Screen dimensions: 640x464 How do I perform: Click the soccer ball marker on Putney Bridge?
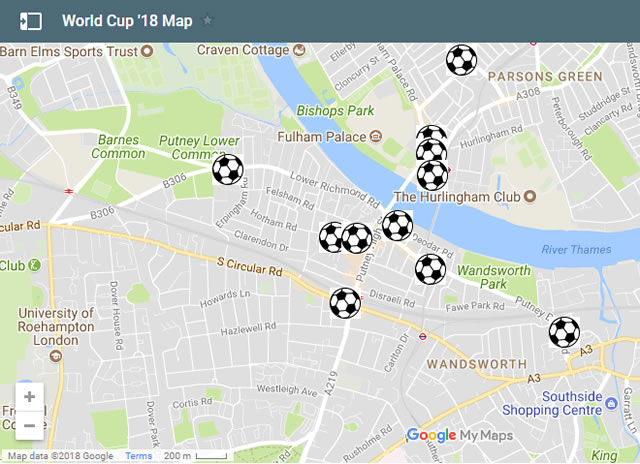point(397,225)
